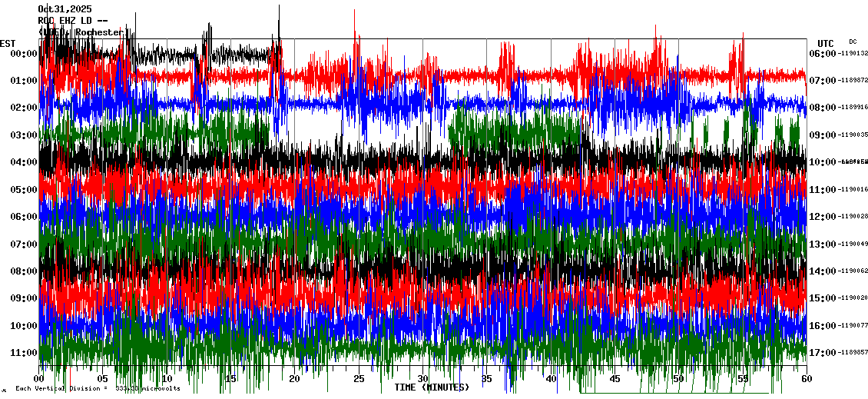The height and width of the screenshot is (399, 868).
Task: Click the TIME (MINUTES) axis title
Action: click(x=432, y=387)
